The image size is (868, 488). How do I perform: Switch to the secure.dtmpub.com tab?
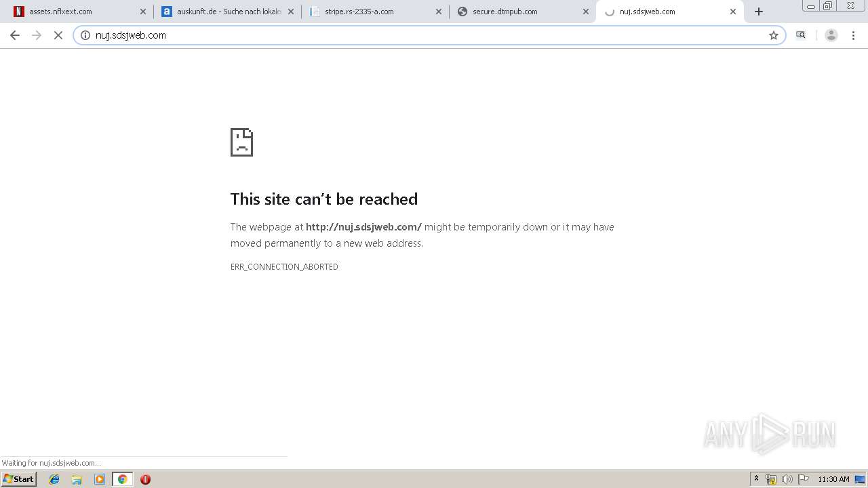523,12
